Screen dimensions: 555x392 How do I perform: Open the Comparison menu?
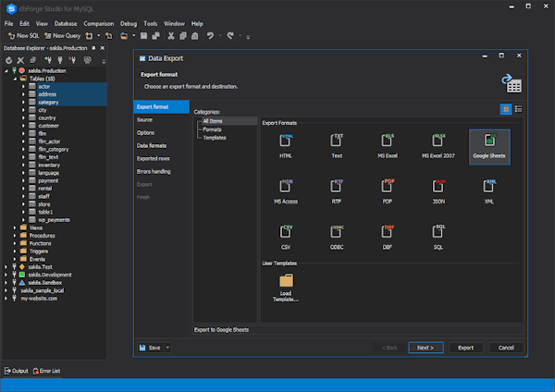click(x=99, y=24)
